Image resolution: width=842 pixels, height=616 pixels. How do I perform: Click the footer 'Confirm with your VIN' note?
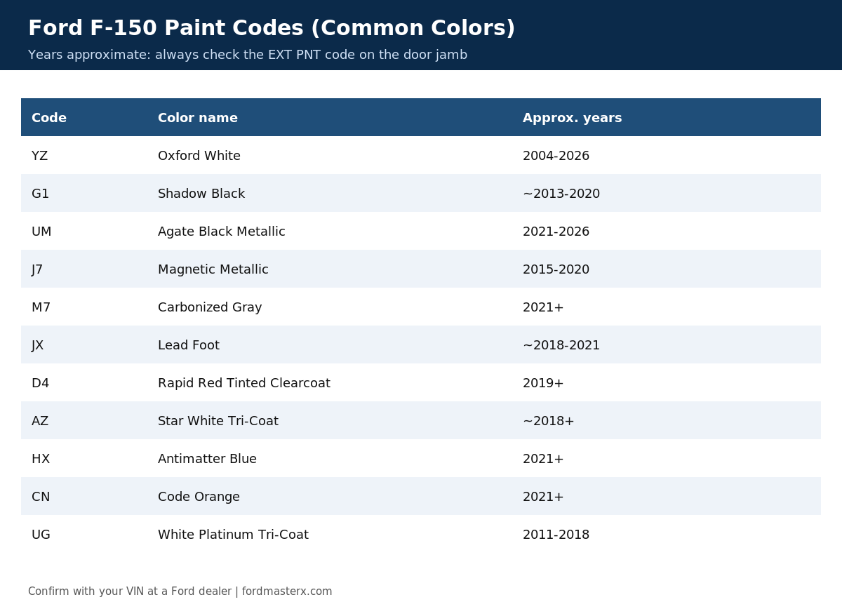180,591
